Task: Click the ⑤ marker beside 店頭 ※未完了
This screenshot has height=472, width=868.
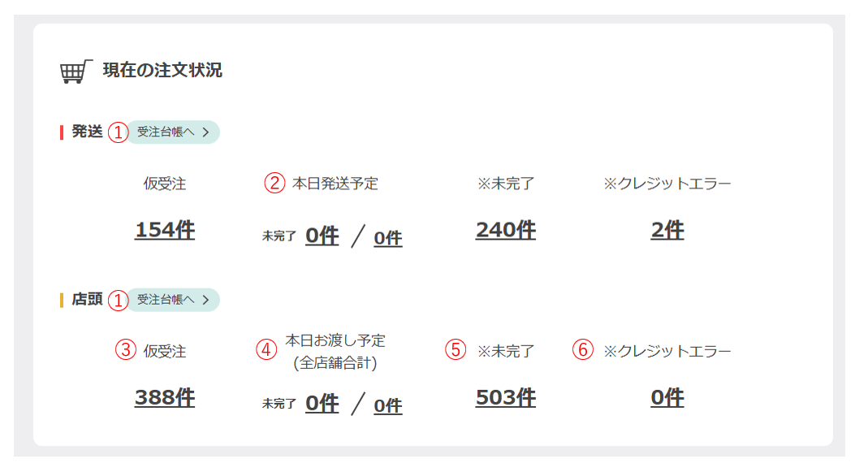Action: [x=456, y=350]
